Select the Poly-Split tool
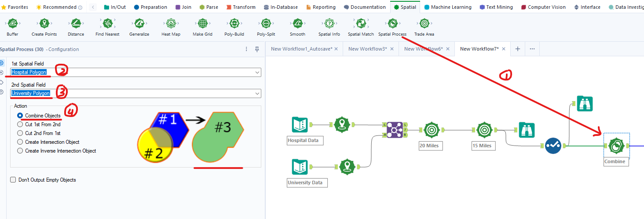 (x=266, y=27)
